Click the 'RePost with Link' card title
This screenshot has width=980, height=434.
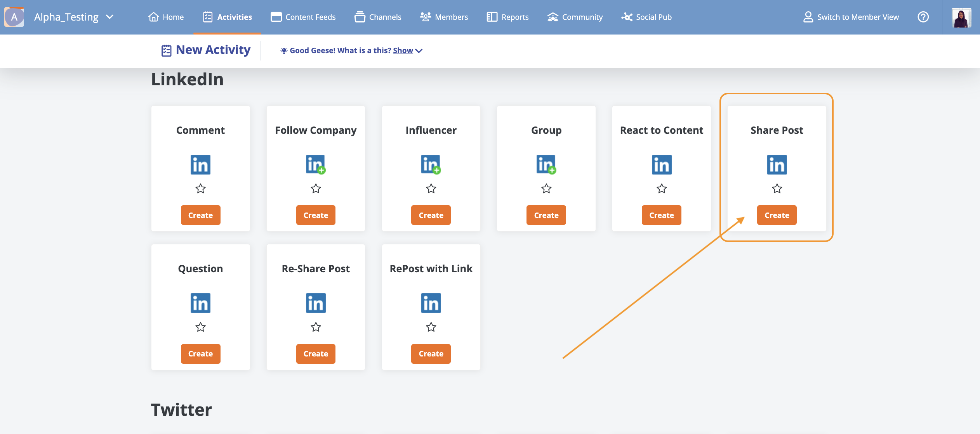pyautogui.click(x=431, y=269)
